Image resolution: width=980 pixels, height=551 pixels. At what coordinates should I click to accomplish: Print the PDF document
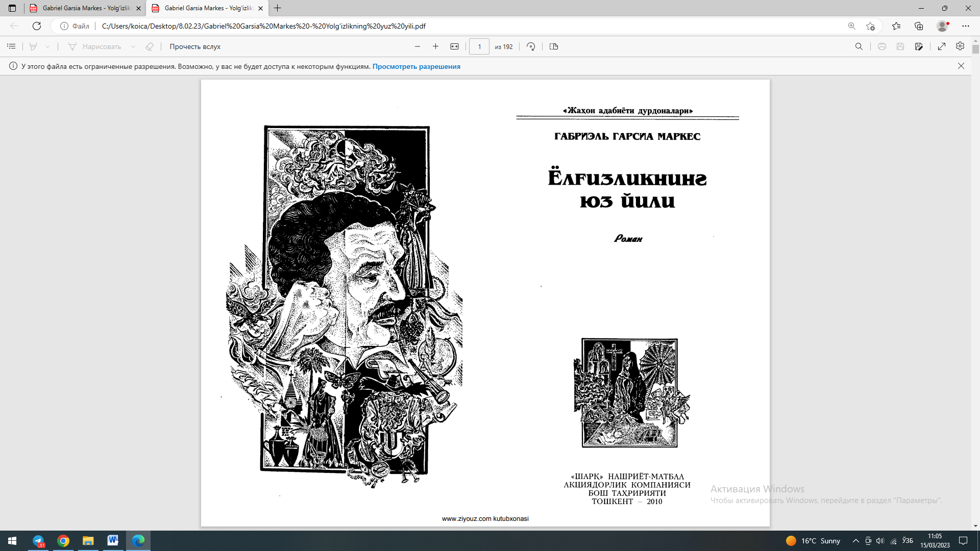pos(881,46)
